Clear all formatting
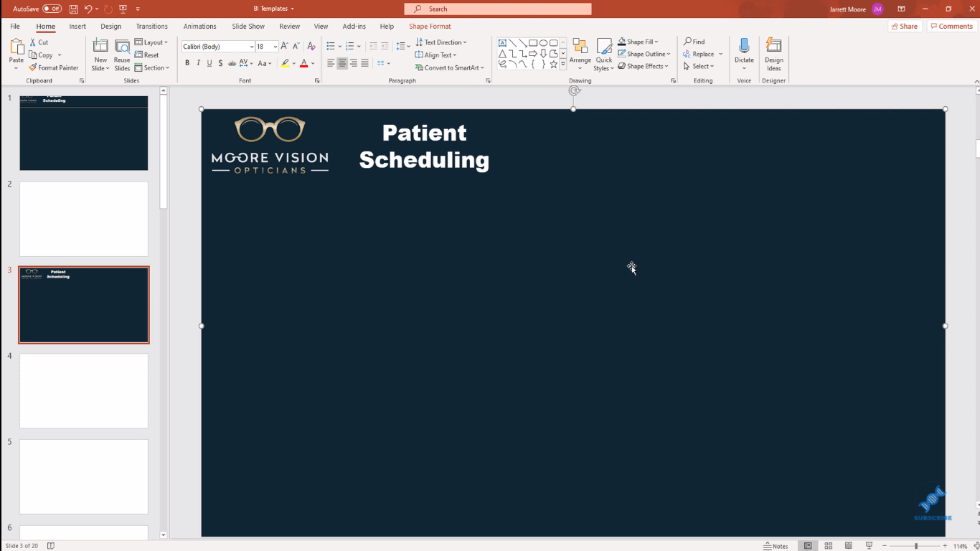This screenshot has height=551, width=980. (x=311, y=47)
